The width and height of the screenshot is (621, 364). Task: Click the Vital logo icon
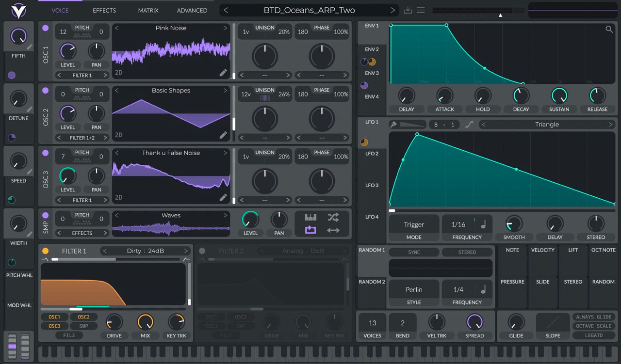click(x=18, y=10)
